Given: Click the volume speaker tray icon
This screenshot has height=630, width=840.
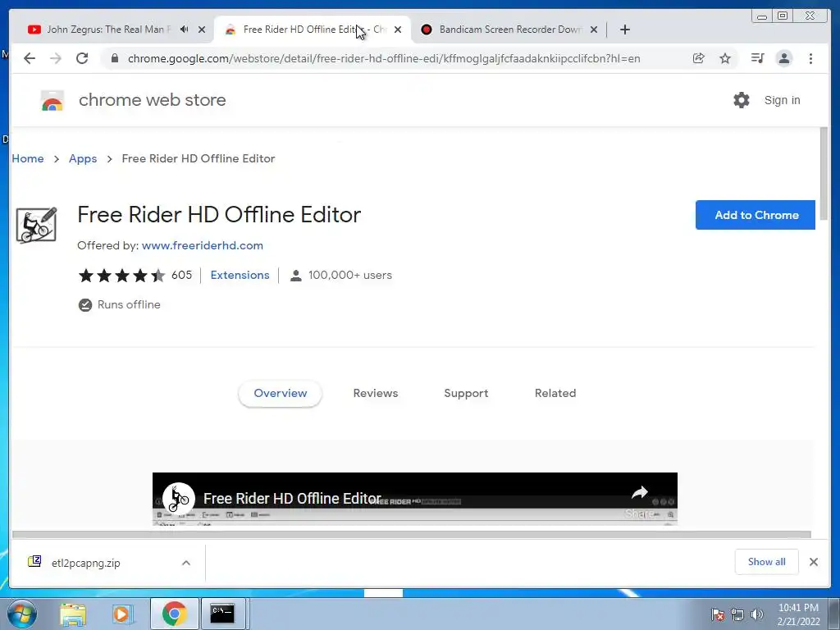Looking at the screenshot, I should tap(757, 614).
